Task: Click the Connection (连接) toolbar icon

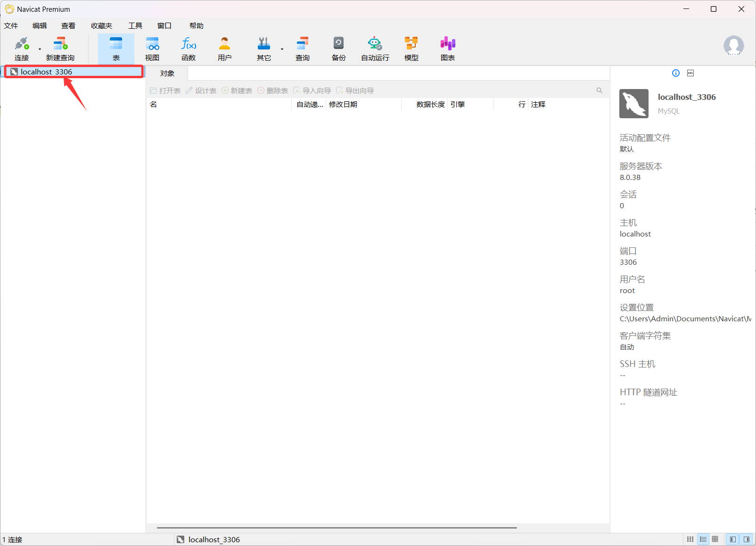Action: point(22,49)
